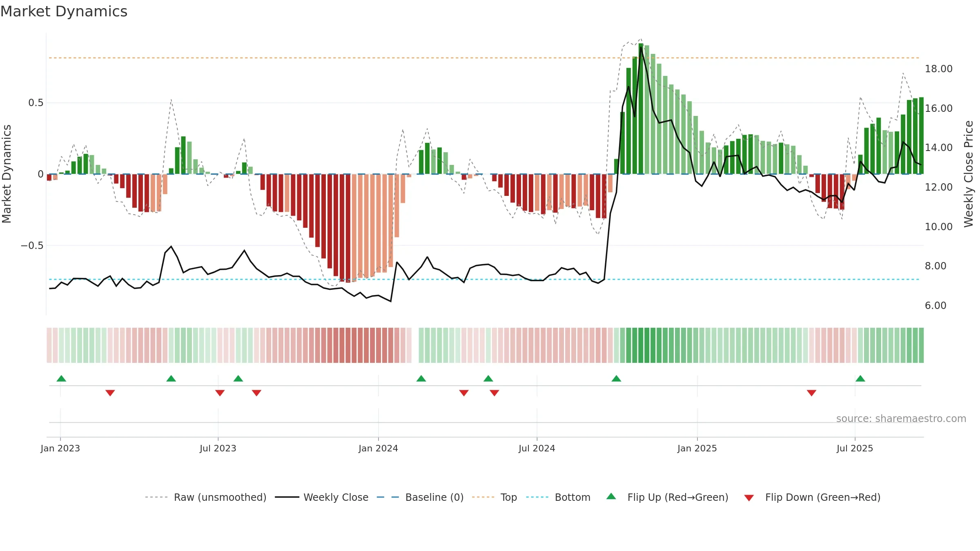Click the 10.00 price tick label

point(939,227)
